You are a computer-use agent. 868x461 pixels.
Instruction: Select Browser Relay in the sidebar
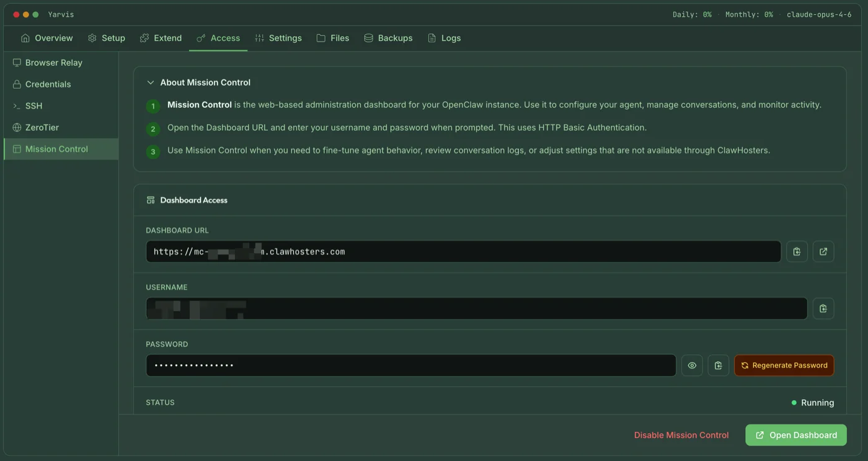(x=53, y=62)
